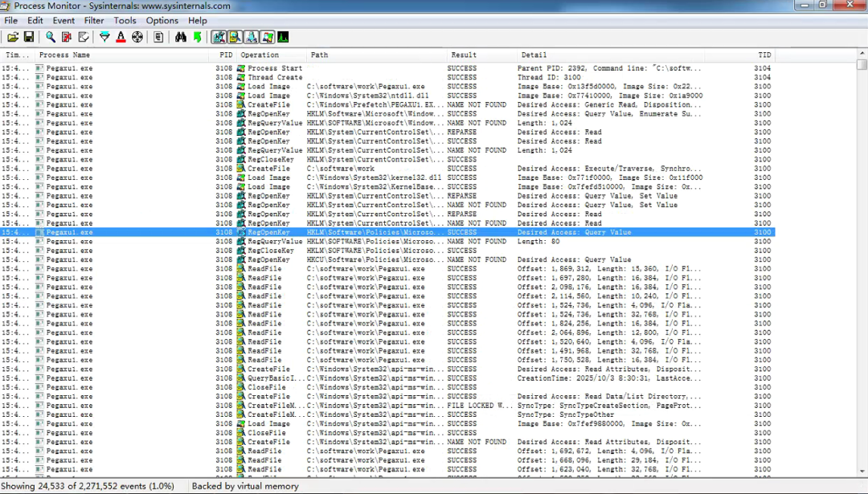Toggle Autoscroll in the toolbar
The height and width of the screenshot is (494, 868).
(67, 37)
